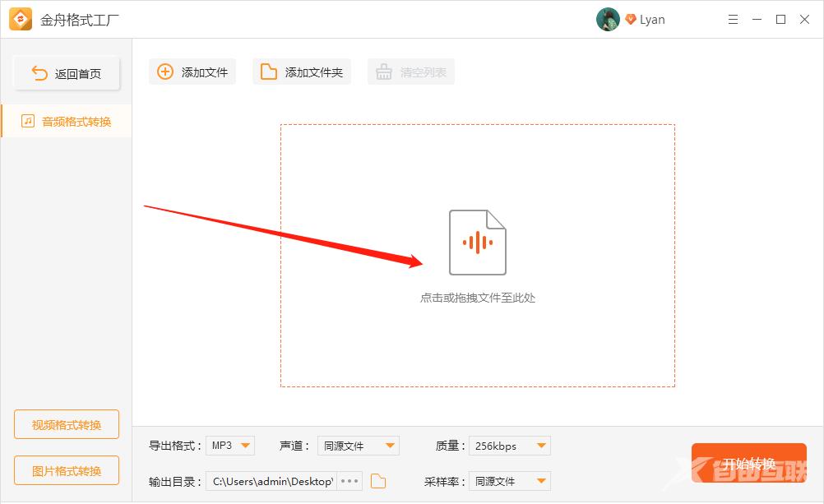The height and width of the screenshot is (504, 824).
Task: Click the 清空列表 clear list button
Action: pyautogui.click(x=411, y=72)
